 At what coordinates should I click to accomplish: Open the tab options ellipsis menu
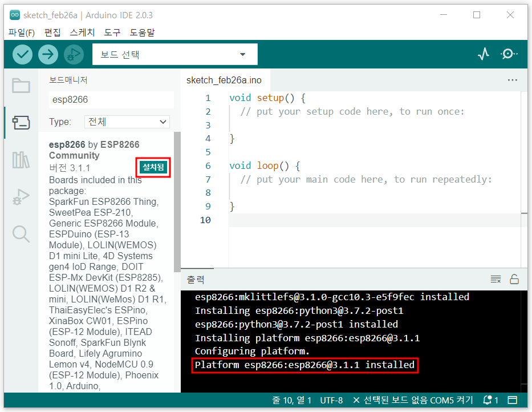[512, 80]
